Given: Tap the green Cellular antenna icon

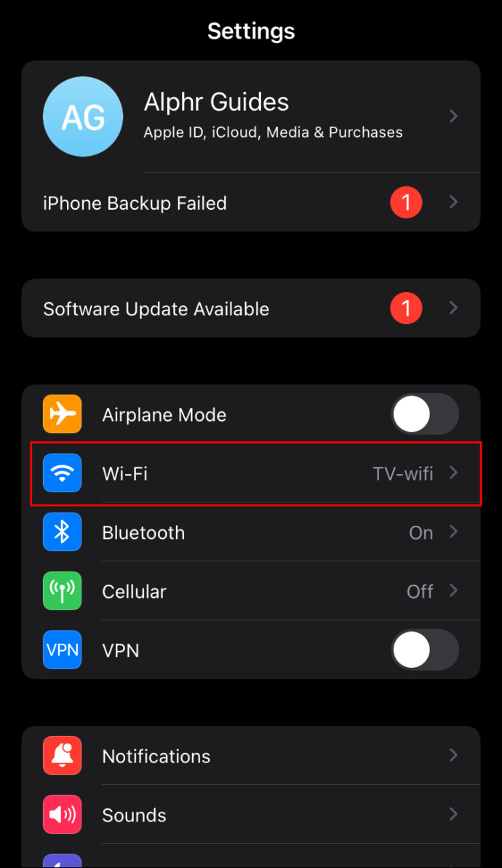Looking at the screenshot, I should point(63,591).
